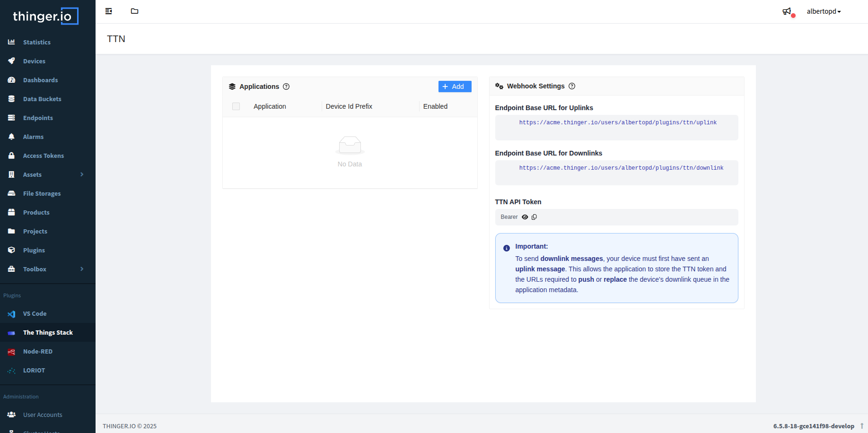Open the folder icon in top bar
The height and width of the screenshot is (433, 868).
click(134, 11)
